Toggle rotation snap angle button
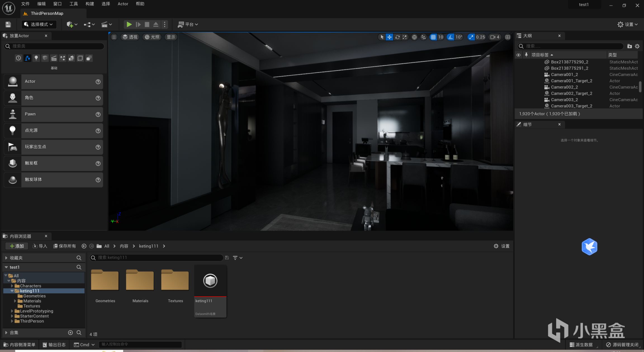The height and width of the screenshot is (352, 644). [x=450, y=37]
